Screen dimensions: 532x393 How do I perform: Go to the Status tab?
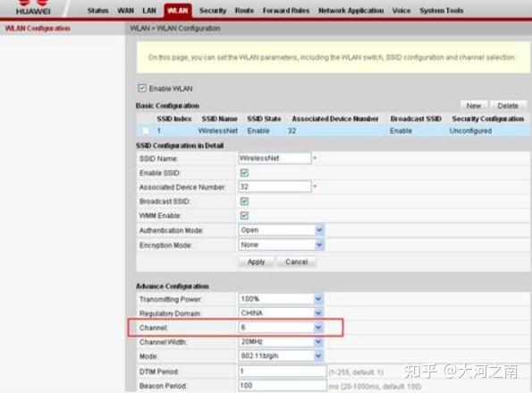[98, 11]
